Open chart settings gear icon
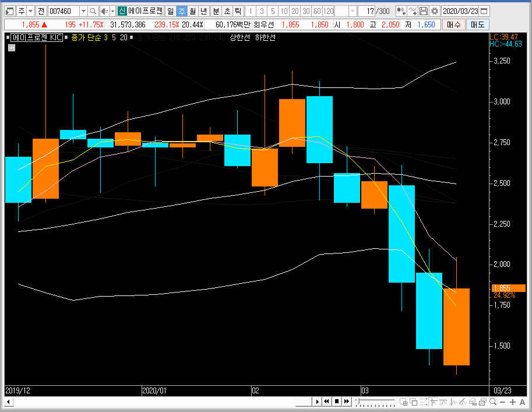The image size is (532, 412). 434,11
